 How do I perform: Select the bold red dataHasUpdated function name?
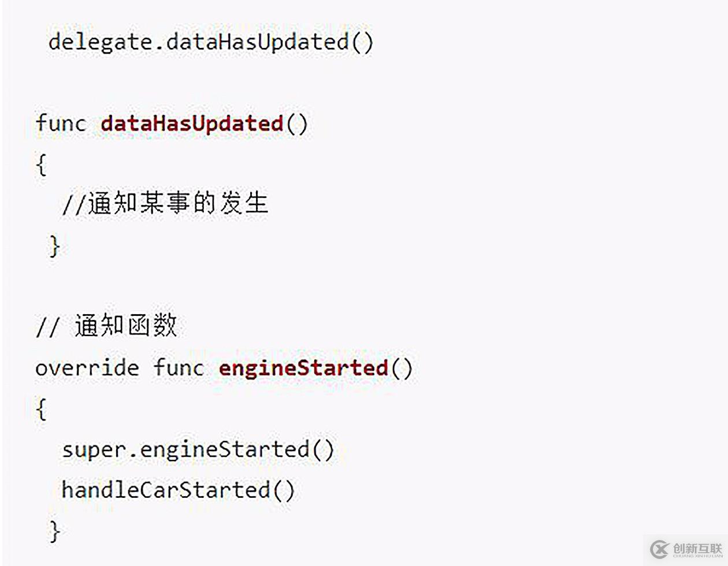click(x=192, y=124)
